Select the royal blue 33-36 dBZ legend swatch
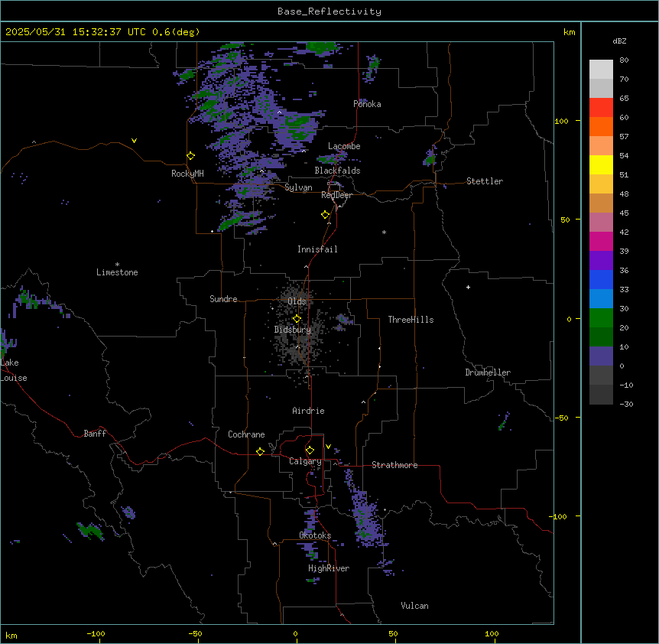 coord(601,280)
